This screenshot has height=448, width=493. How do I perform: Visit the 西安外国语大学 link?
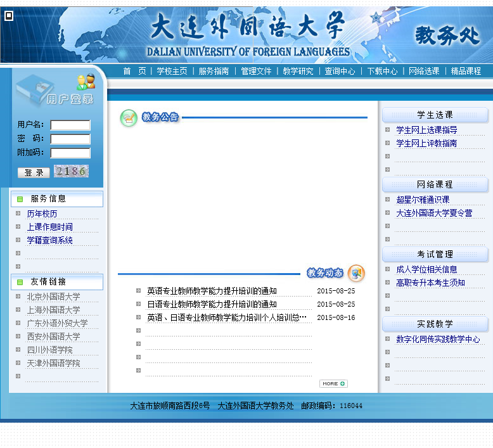click(x=53, y=336)
